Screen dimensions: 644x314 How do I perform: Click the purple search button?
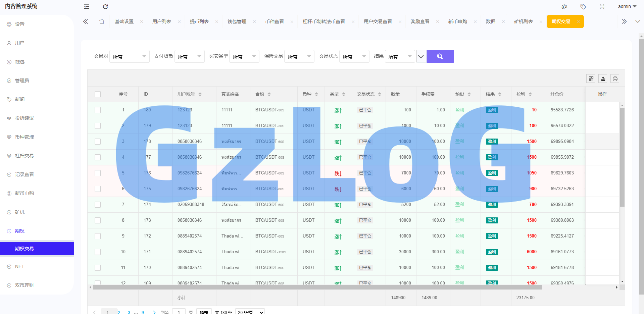[x=440, y=56]
